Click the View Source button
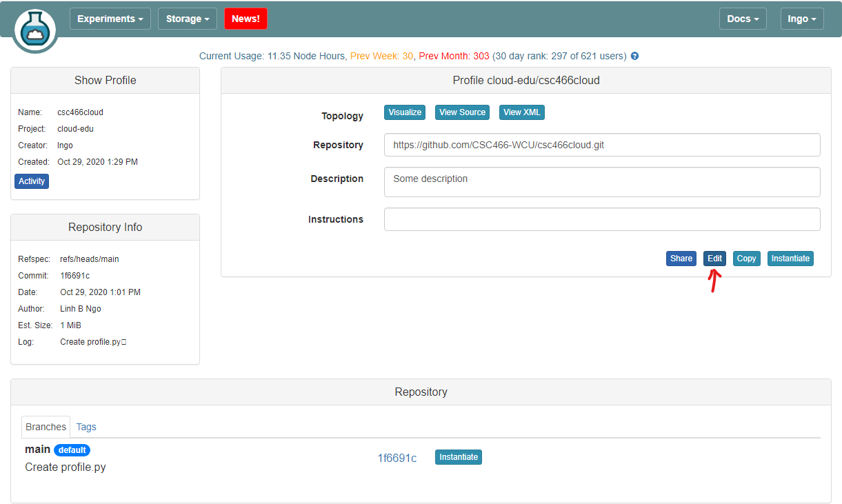842x504 pixels. tap(463, 112)
